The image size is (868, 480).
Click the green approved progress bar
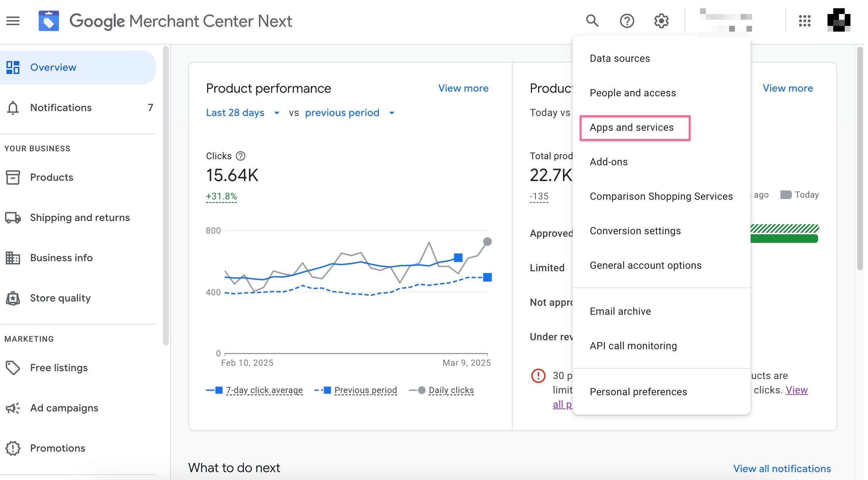(x=784, y=239)
